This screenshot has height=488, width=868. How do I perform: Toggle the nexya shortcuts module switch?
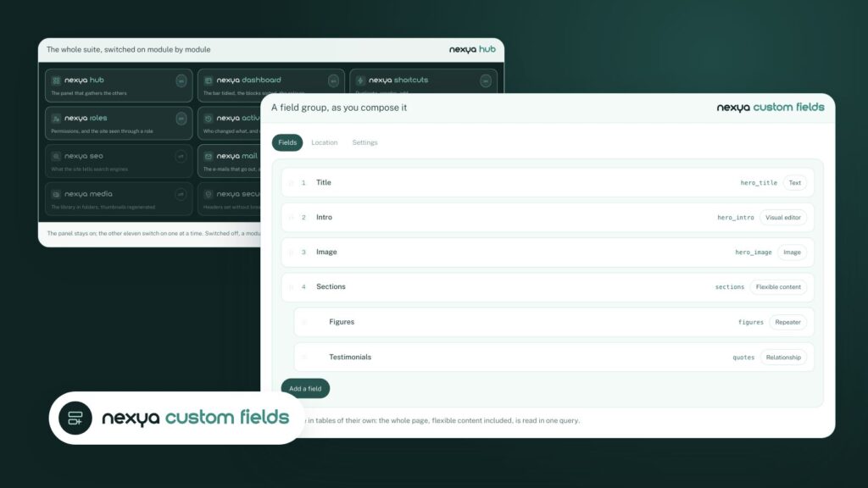click(x=486, y=80)
